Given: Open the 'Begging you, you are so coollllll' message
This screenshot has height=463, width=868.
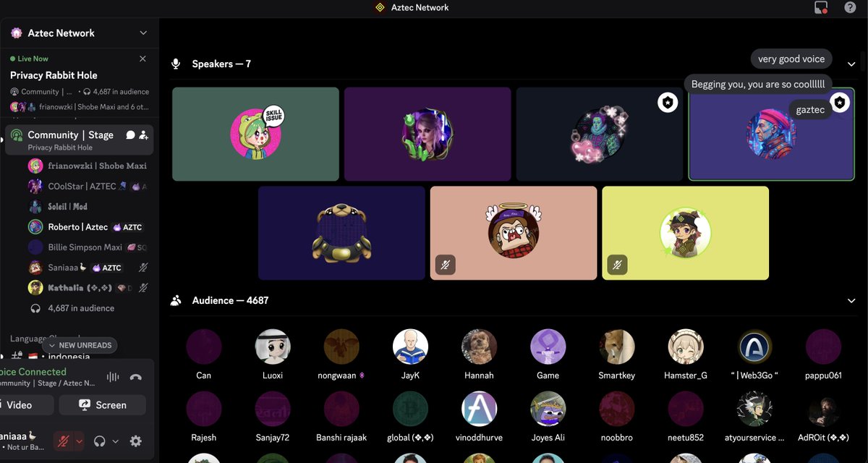Looking at the screenshot, I should click(758, 84).
